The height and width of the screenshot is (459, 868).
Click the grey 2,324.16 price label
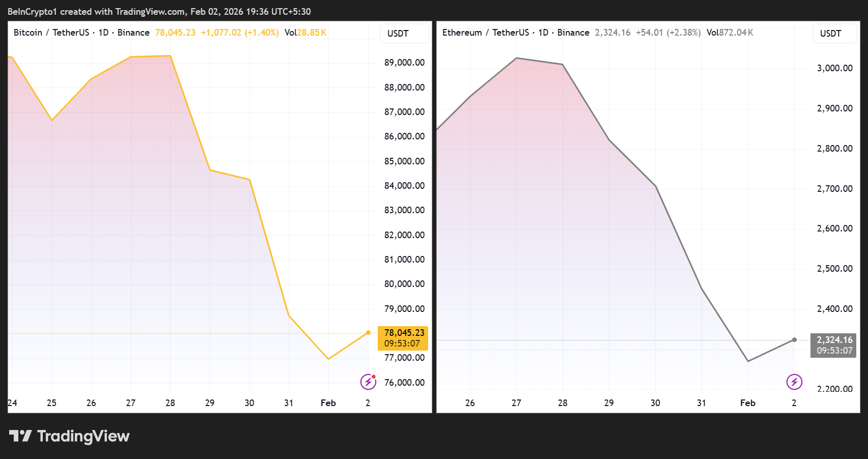point(834,345)
